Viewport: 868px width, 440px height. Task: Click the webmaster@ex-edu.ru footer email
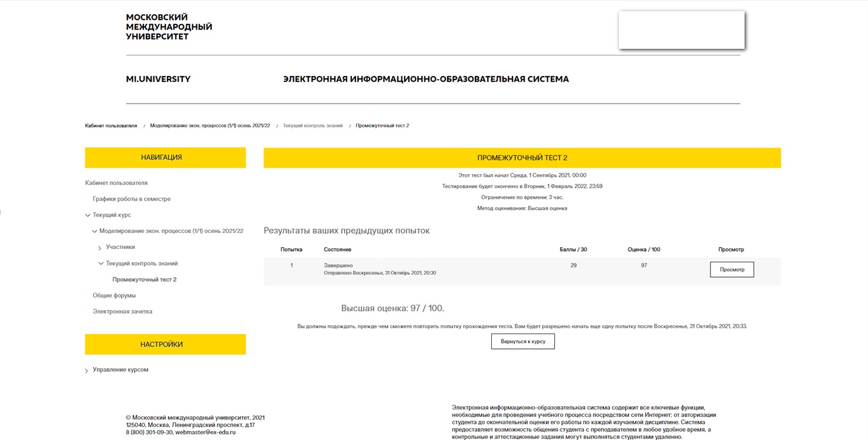click(x=205, y=432)
